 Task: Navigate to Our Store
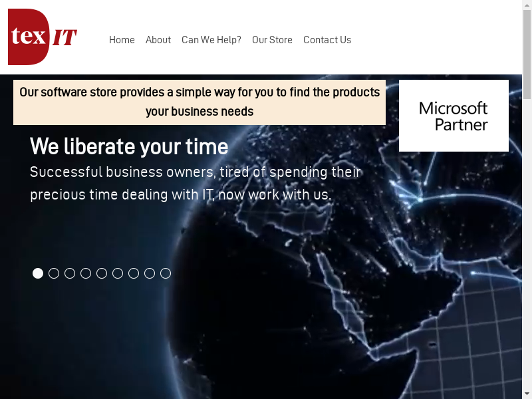pyautogui.click(x=272, y=40)
